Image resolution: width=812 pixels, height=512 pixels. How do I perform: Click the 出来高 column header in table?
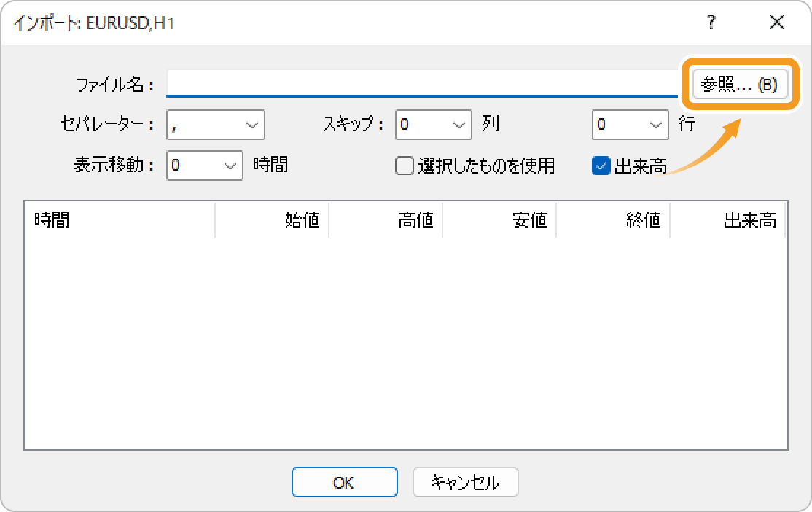(727, 220)
